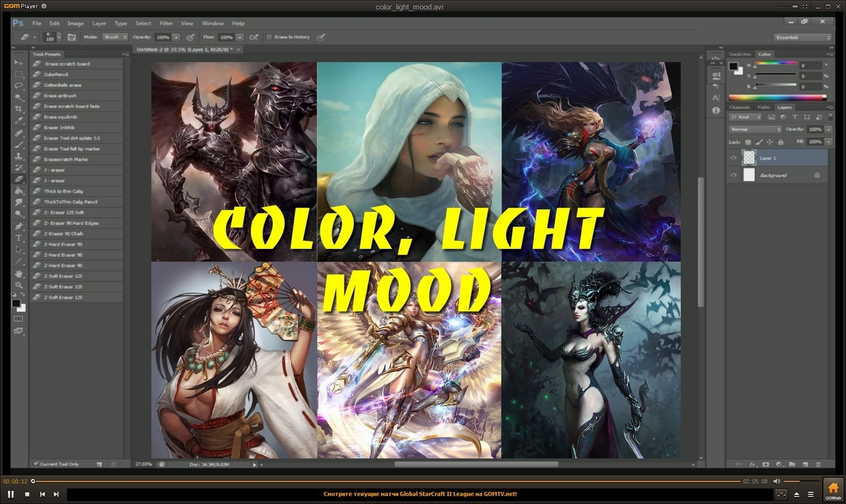Click the GOMlab home icon
This screenshot has width=846, height=504.
pos(833,489)
